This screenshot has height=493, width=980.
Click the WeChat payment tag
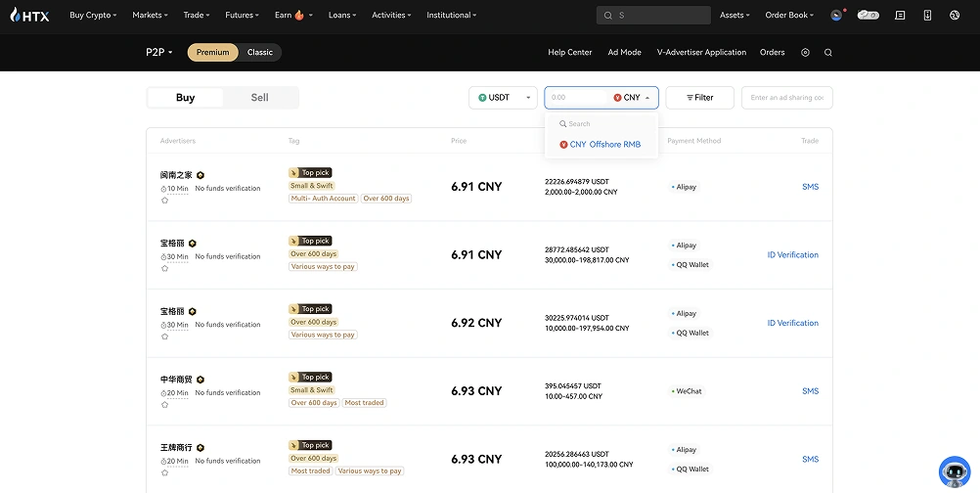[687, 391]
